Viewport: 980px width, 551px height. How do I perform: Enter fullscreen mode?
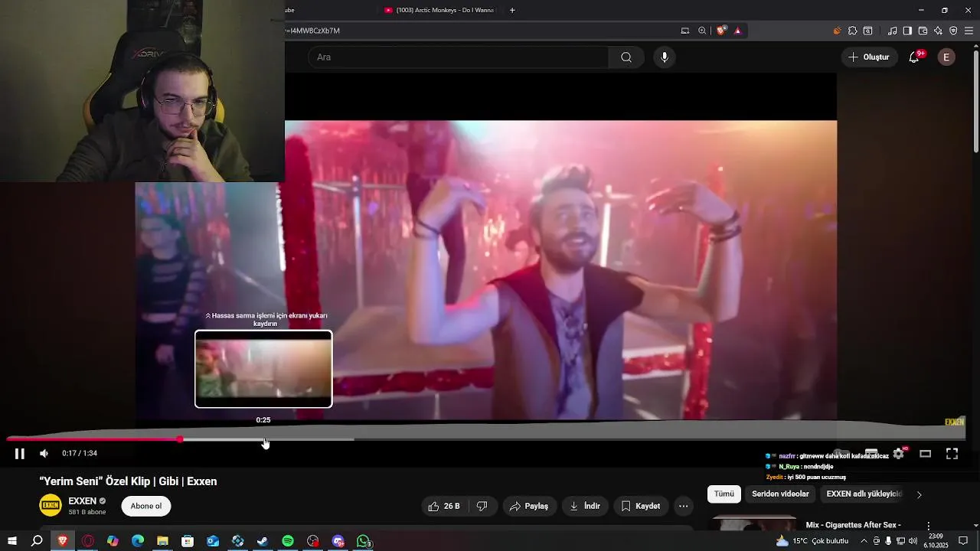tap(952, 454)
